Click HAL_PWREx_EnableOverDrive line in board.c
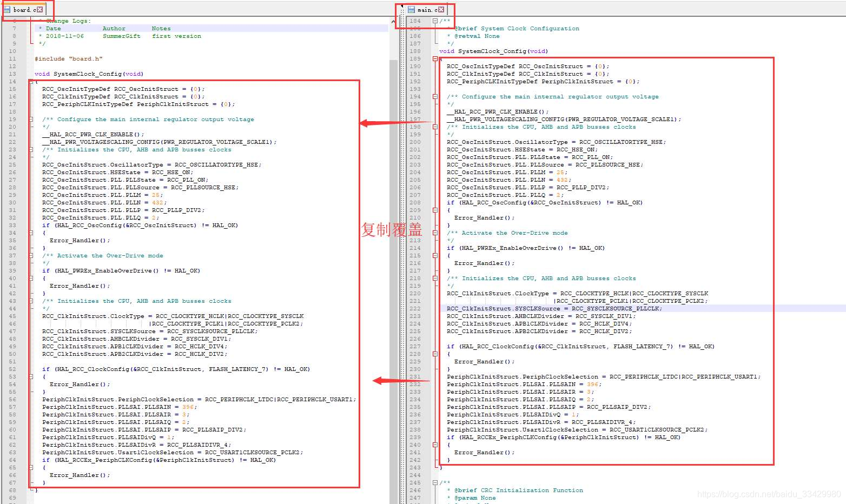846x504 pixels. coord(121,270)
